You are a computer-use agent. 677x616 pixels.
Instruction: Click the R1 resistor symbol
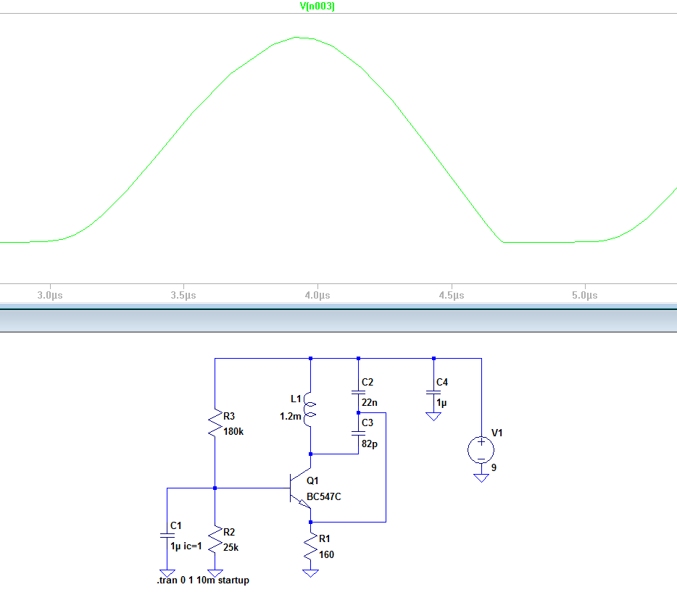click(310, 546)
